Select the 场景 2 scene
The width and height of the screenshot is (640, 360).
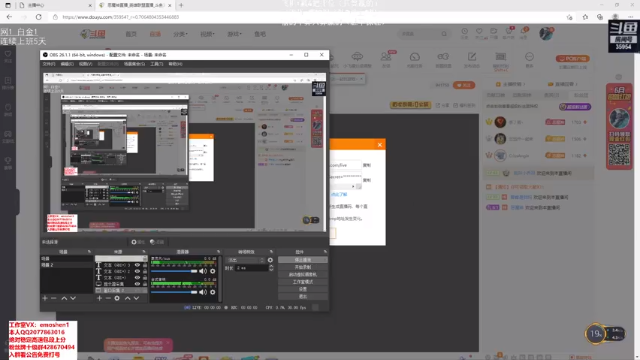tap(67, 265)
